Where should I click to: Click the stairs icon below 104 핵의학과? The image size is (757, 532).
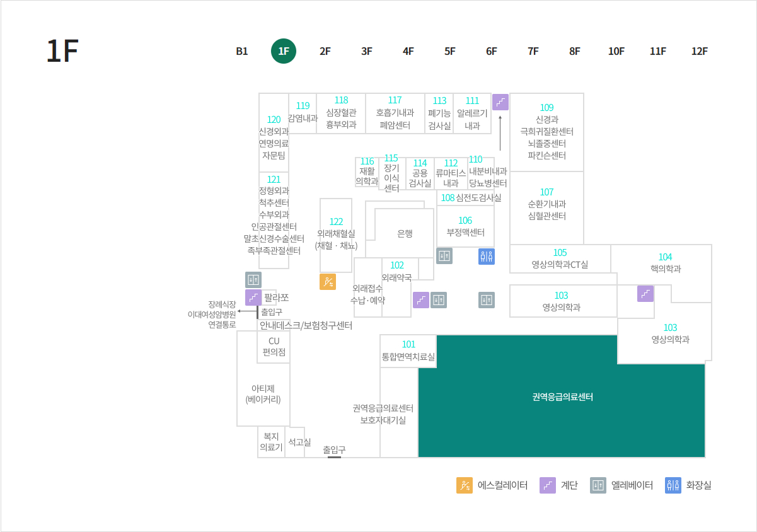tap(645, 294)
